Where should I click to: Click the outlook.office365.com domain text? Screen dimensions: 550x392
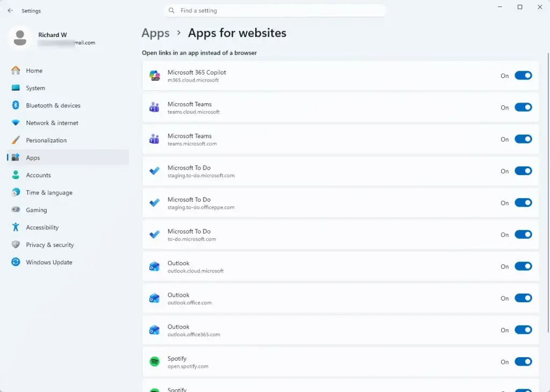pyautogui.click(x=193, y=335)
